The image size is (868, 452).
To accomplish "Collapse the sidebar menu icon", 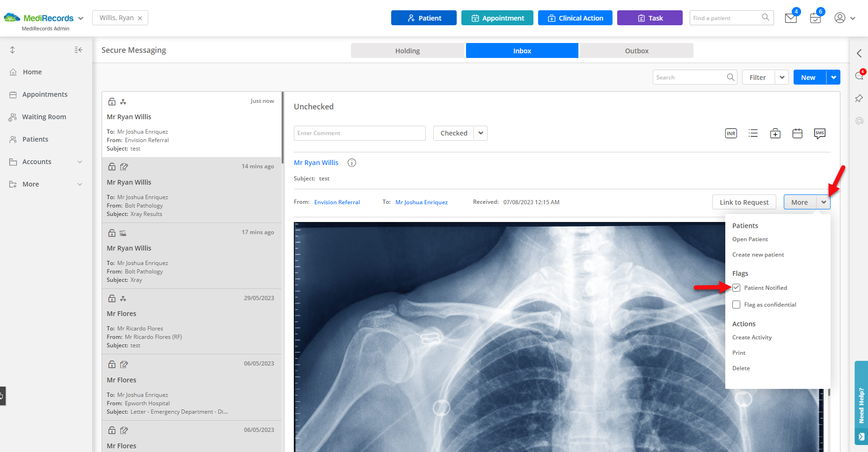I will click(x=79, y=50).
